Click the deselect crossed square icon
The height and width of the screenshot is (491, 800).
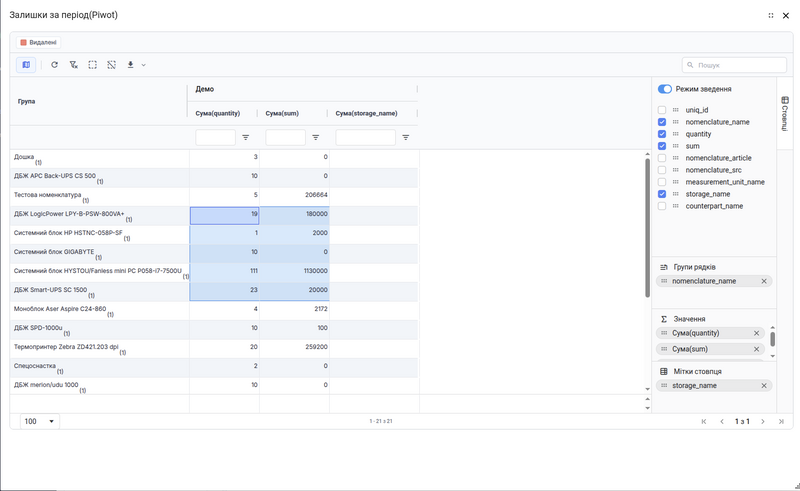(111, 65)
